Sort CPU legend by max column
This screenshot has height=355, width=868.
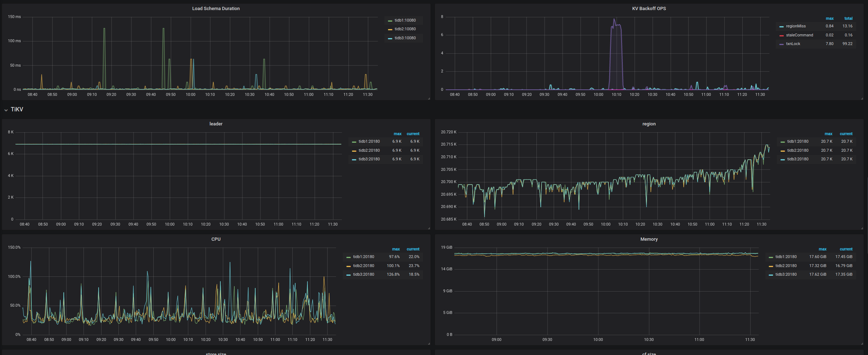tap(396, 249)
